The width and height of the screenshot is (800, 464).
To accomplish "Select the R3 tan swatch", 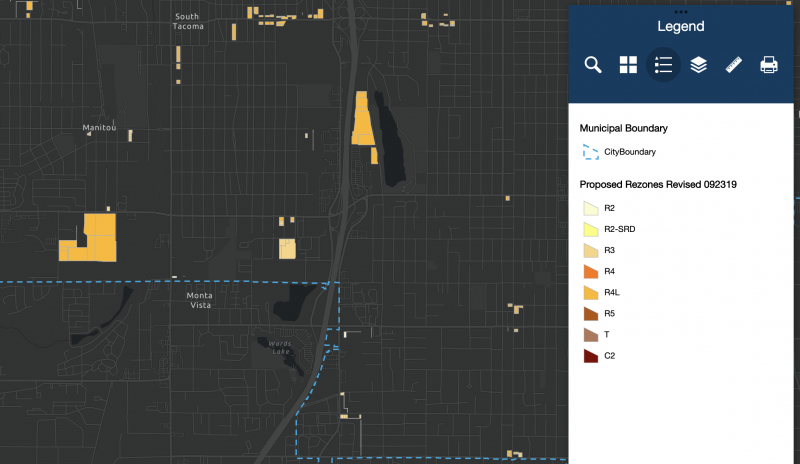I will point(590,250).
